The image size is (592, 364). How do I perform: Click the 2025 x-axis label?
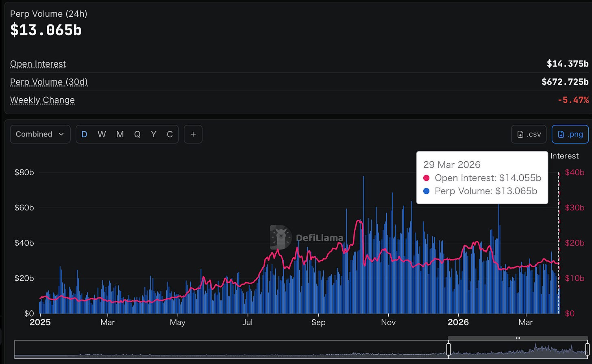[40, 322]
